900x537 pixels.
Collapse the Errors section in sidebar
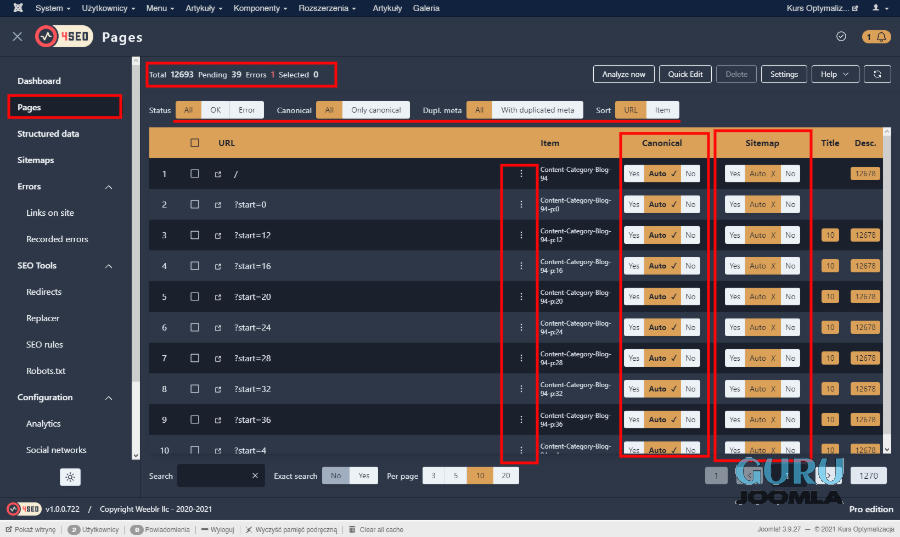point(108,188)
